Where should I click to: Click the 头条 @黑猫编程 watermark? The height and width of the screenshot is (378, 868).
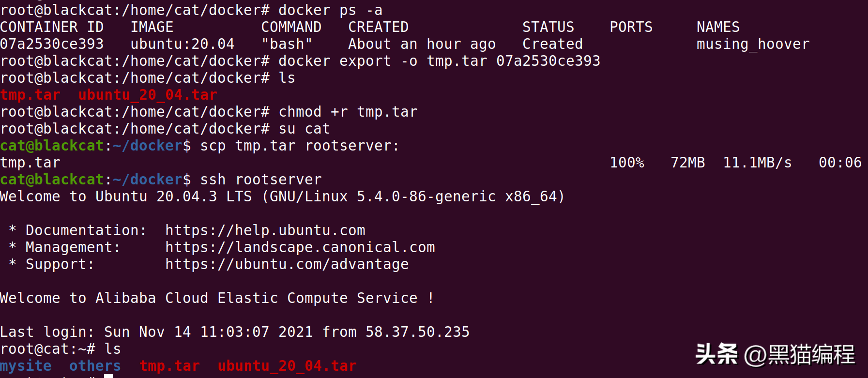775,355
